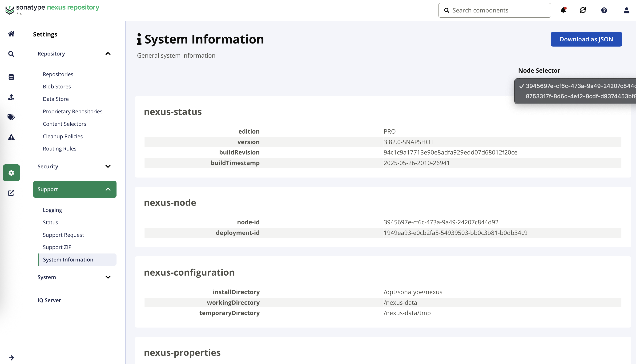Image resolution: width=636 pixels, height=364 pixels.
Task: Open Logging under Support
Action: [52, 210]
